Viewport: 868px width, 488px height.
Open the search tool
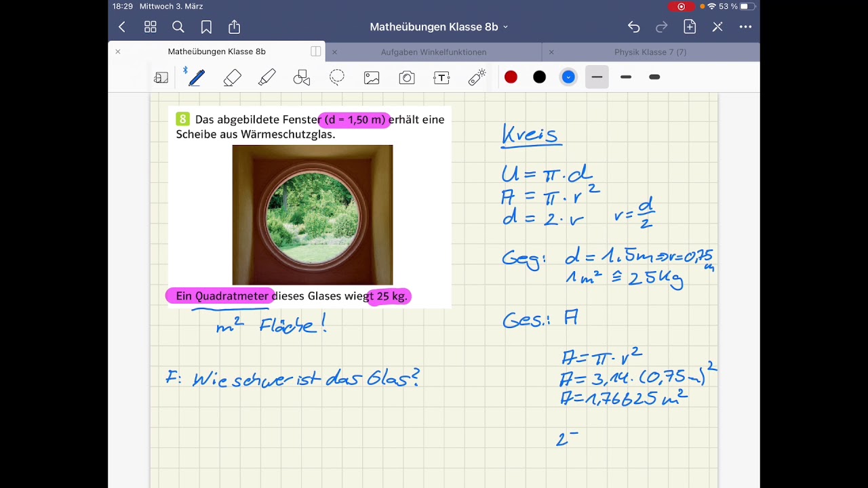(x=178, y=27)
